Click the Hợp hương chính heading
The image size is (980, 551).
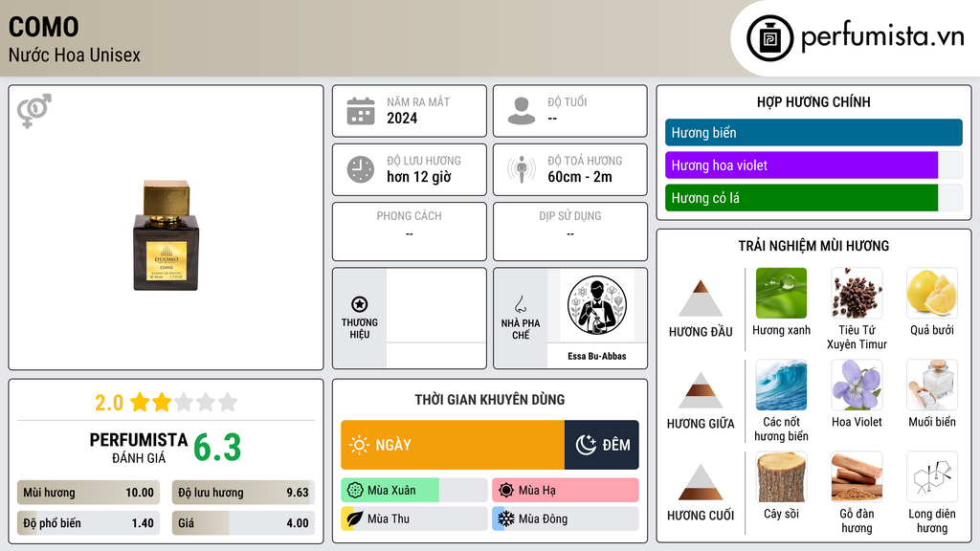coord(813,101)
